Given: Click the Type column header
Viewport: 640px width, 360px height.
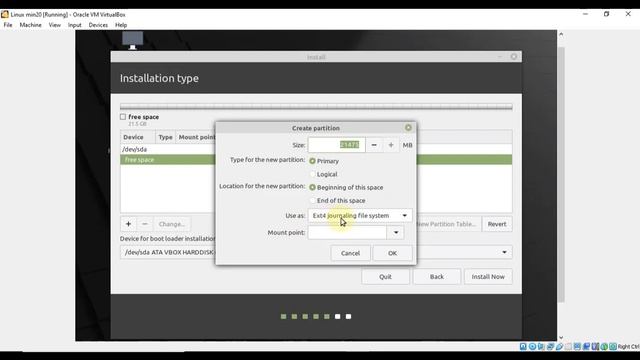Looking at the screenshot, I should pyautogui.click(x=165, y=137).
